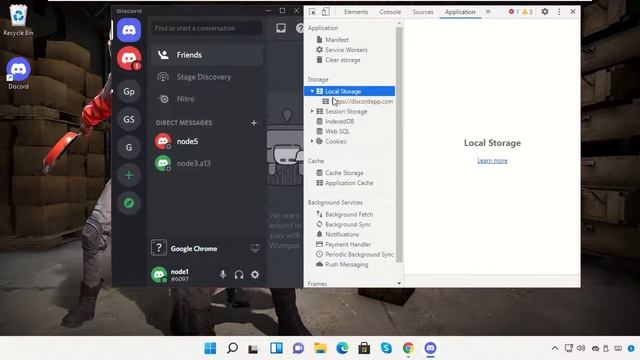Open Windows Start menu
Screen dimensions: 640x360
pos(210,348)
